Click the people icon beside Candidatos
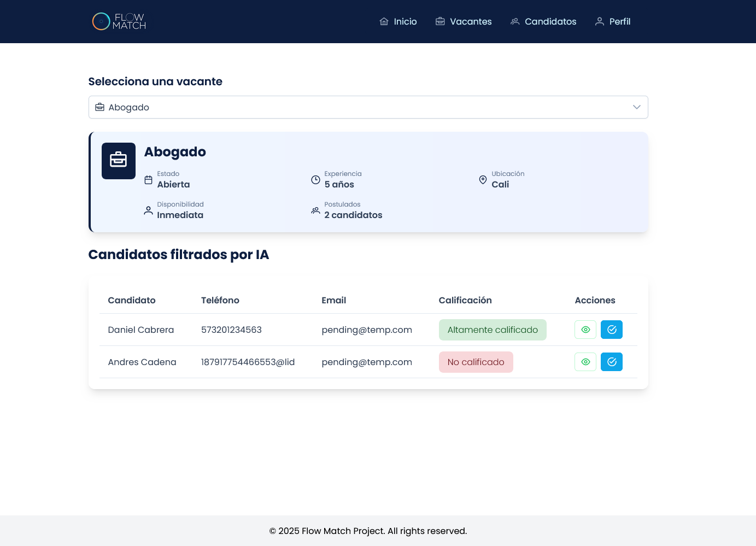Image resolution: width=756 pixels, height=546 pixels. pyautogui.click(x=515, y=21)
